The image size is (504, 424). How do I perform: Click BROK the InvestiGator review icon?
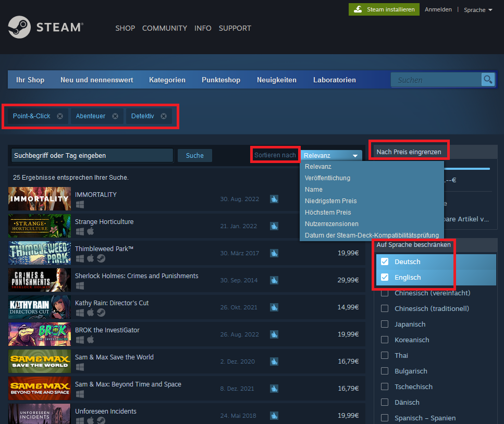[x=274, y=334]
